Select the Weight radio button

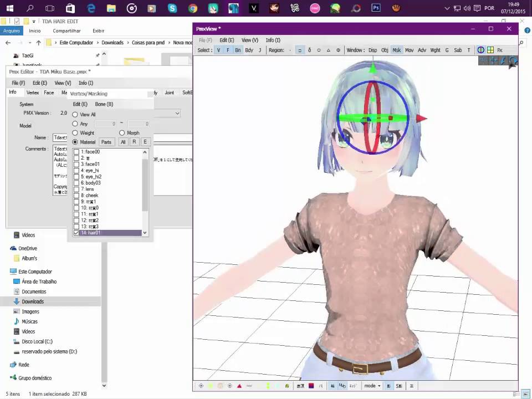tap(75, 133)
